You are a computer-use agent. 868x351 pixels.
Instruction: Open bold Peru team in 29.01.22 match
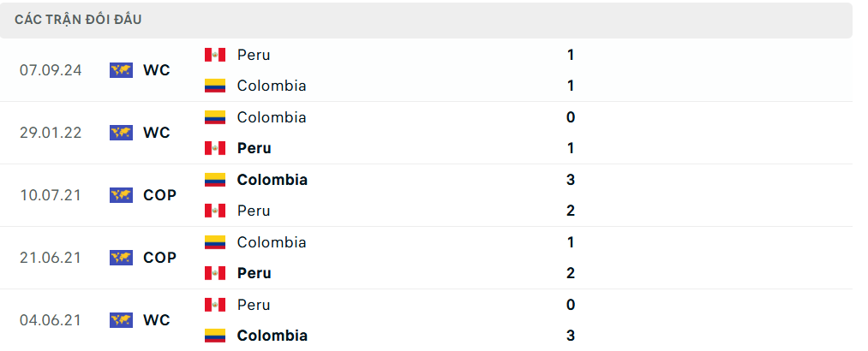[x=254, y=148]
